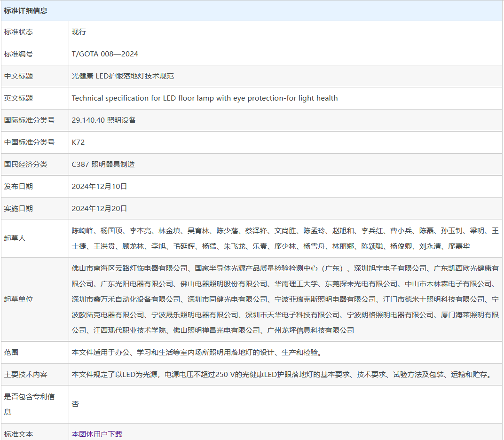Click the K72 China standard classification code
Screen dimensions: 504x440
(x=78, y=142)
